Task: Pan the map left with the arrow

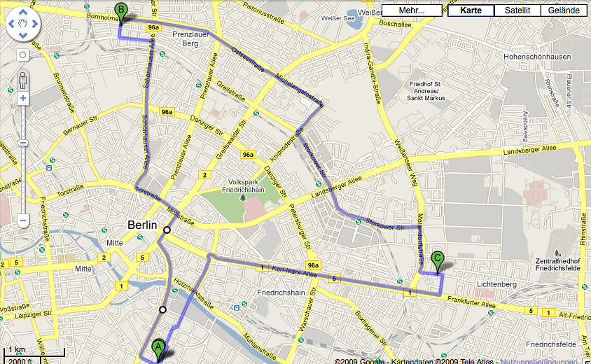Action: pos(11,24)
